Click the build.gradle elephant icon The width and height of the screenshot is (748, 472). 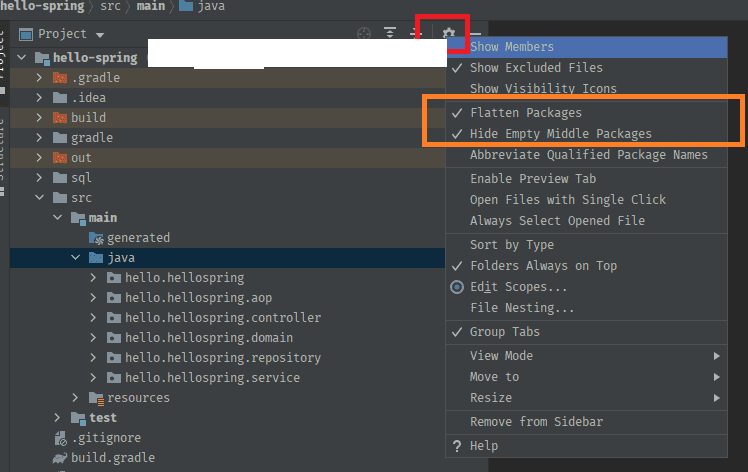point(60,458)
